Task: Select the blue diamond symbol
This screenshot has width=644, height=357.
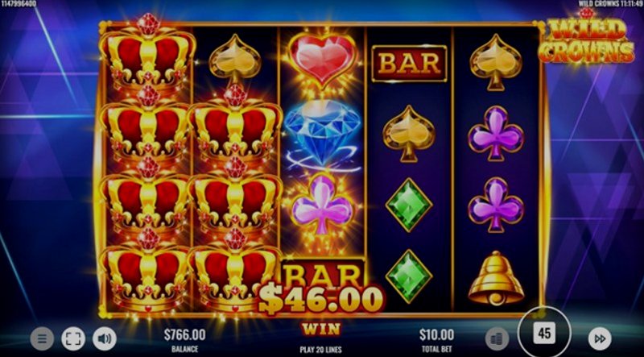Action: click(323, 135)
